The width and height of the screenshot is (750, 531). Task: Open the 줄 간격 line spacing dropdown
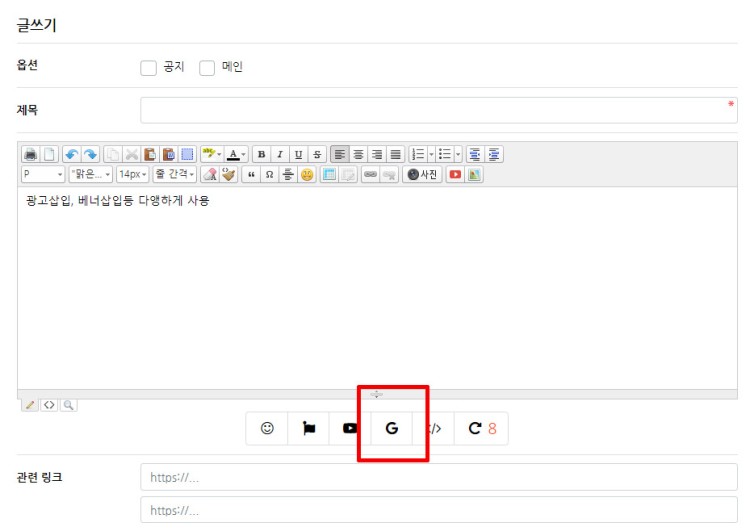coord(173,174)
